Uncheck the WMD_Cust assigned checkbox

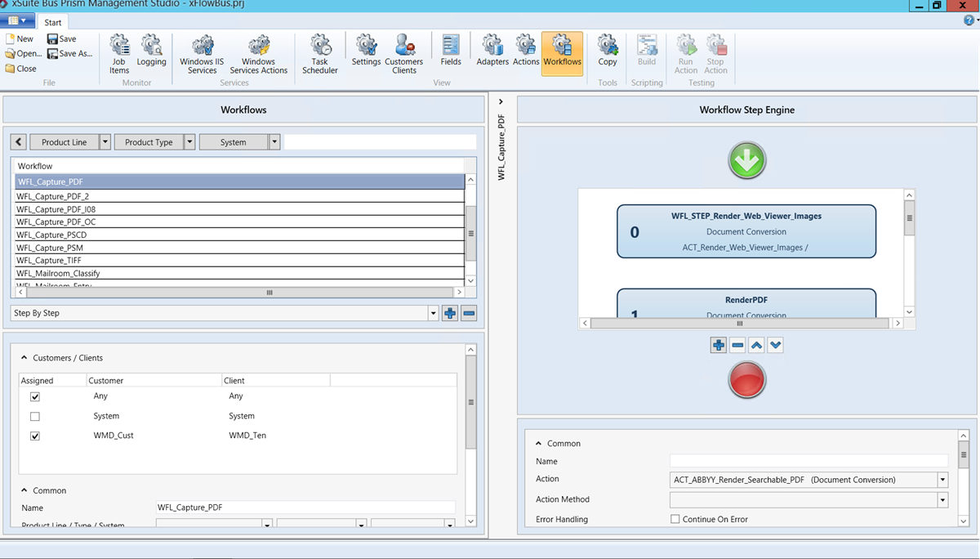pyautogui.click(x=33, y=435)
